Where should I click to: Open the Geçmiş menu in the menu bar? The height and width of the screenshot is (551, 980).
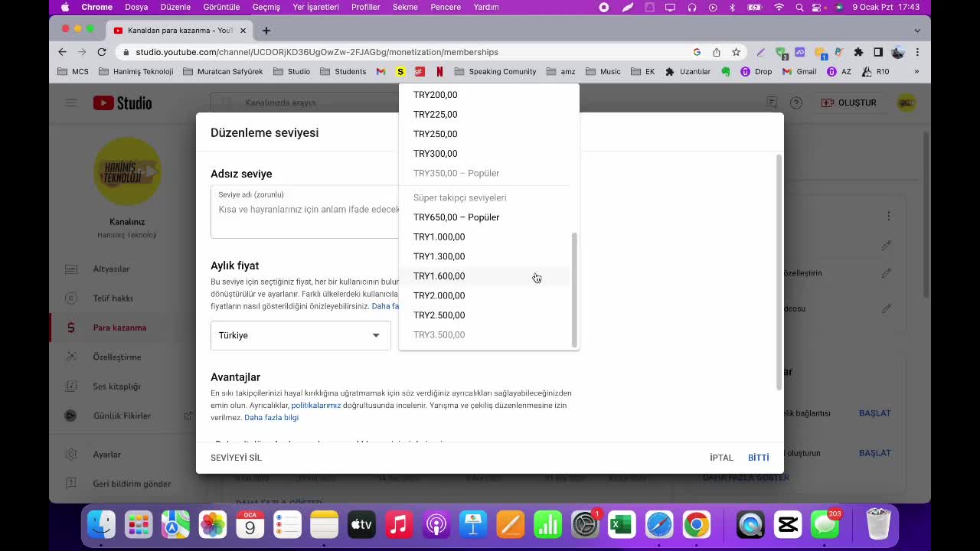[x=266, y=7]
